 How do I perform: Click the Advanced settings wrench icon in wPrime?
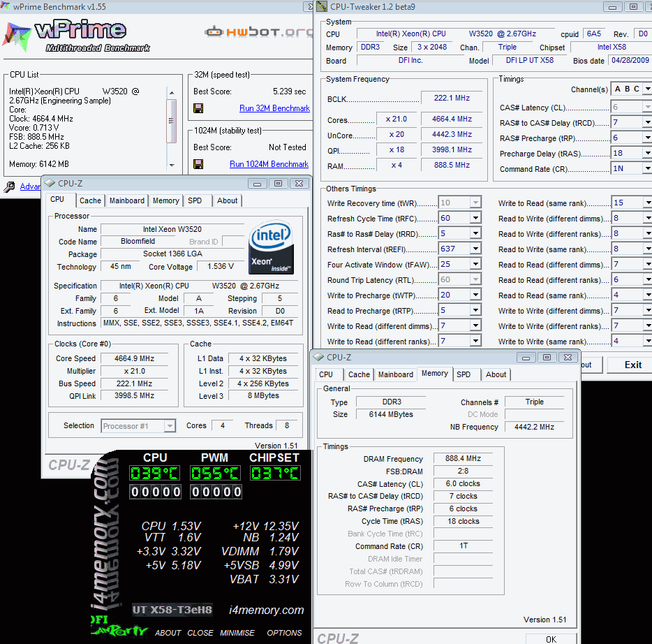point(9,186)
